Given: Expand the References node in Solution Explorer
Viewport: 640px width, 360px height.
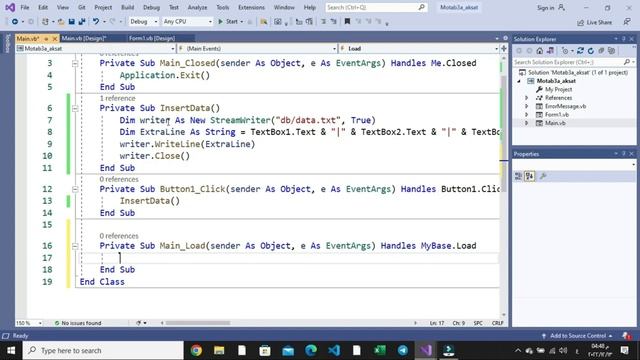Looking at the screenshot, I should click(527, 98).
